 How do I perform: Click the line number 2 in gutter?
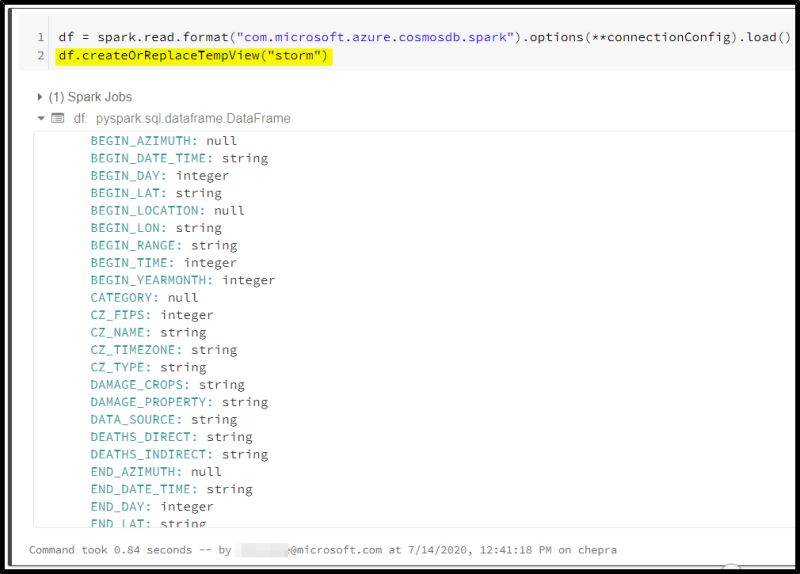click(41, 56)
